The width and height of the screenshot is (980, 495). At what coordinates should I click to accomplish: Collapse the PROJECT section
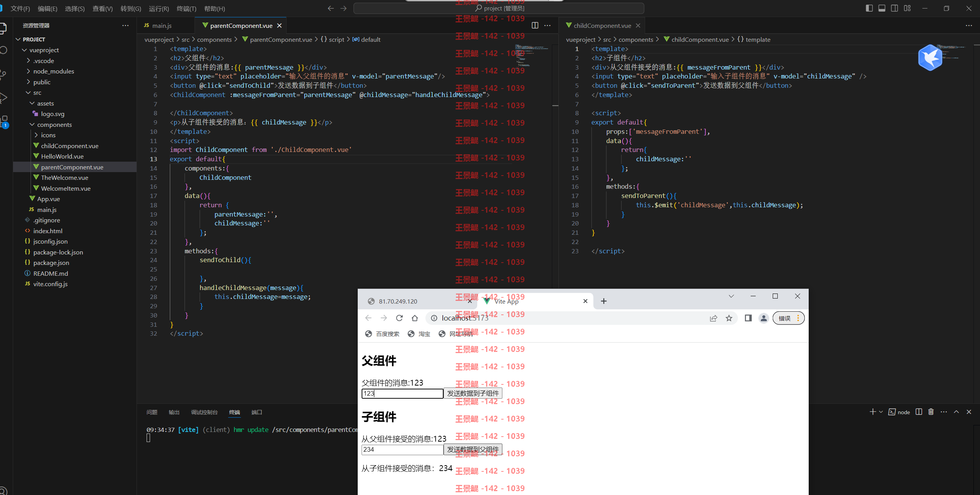(x=34, y=39)
